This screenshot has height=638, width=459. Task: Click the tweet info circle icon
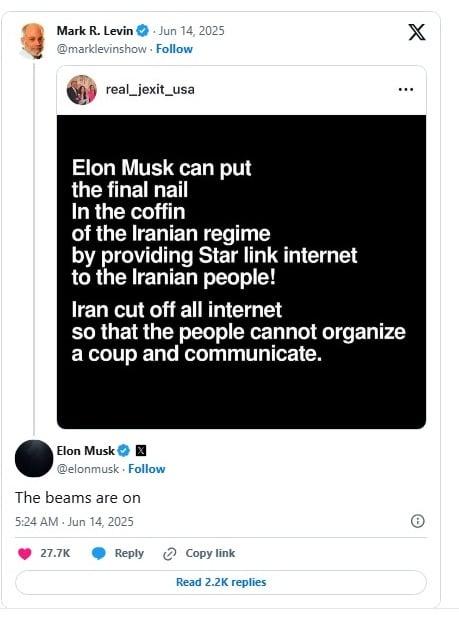coord(417,521)
